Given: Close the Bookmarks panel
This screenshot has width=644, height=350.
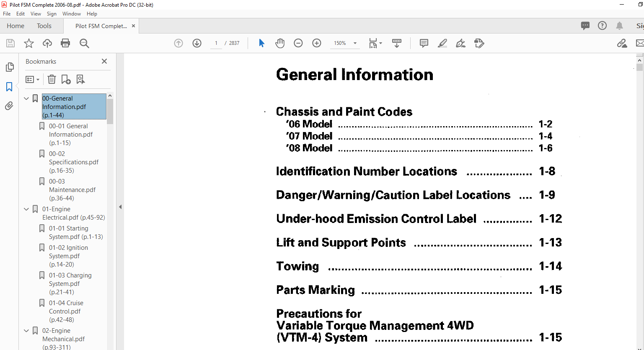Looking at the screenshot, I should coord(104,61).
